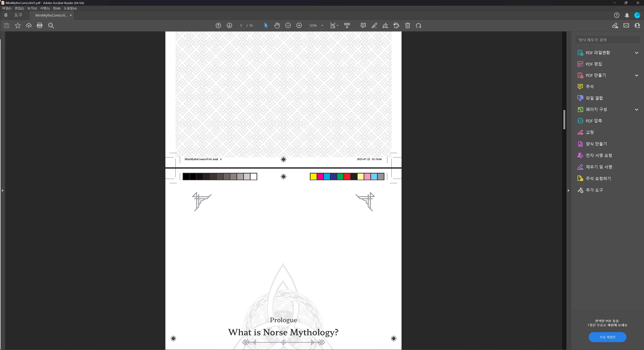Open the 보기(V) menu
This screenshot has height=350, width=644.
pos(32,8)
